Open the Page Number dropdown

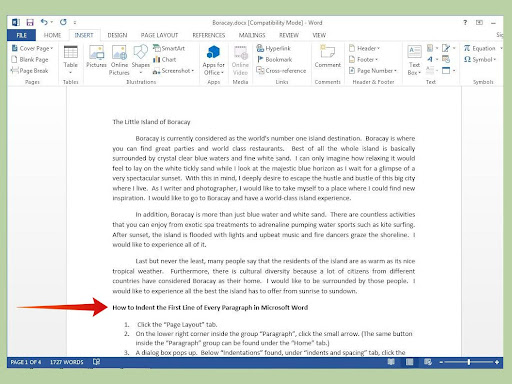click(373, 71)
